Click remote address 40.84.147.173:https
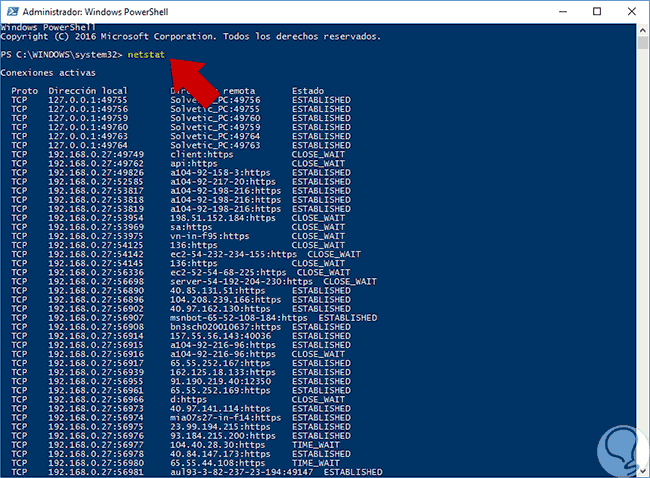This screenshot has width=650, height=478. [x=220, y=455]
